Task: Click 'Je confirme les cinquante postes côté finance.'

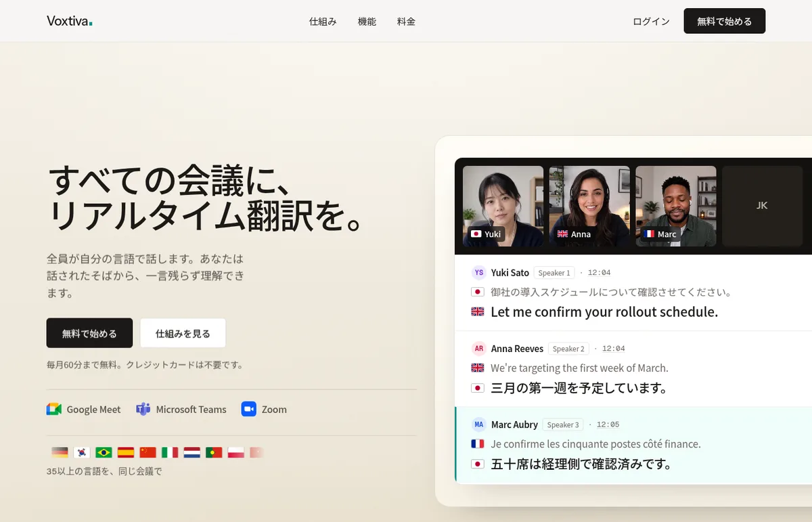Action: pyautogui.click(x=595, y=444)
